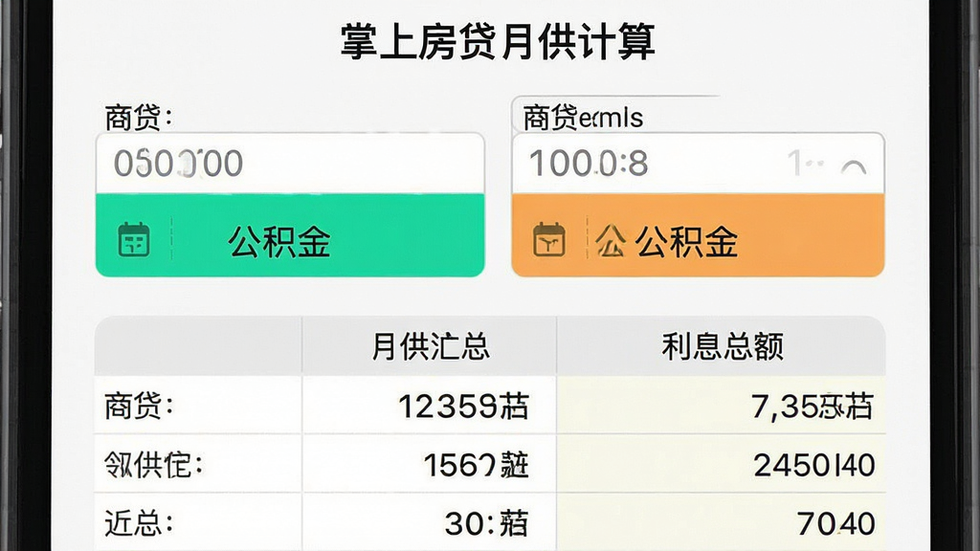Image resolution: width=980 pixels, height=551 pixels.
Task: Tap the orange 公积金 button
Action: coord(698,235)
